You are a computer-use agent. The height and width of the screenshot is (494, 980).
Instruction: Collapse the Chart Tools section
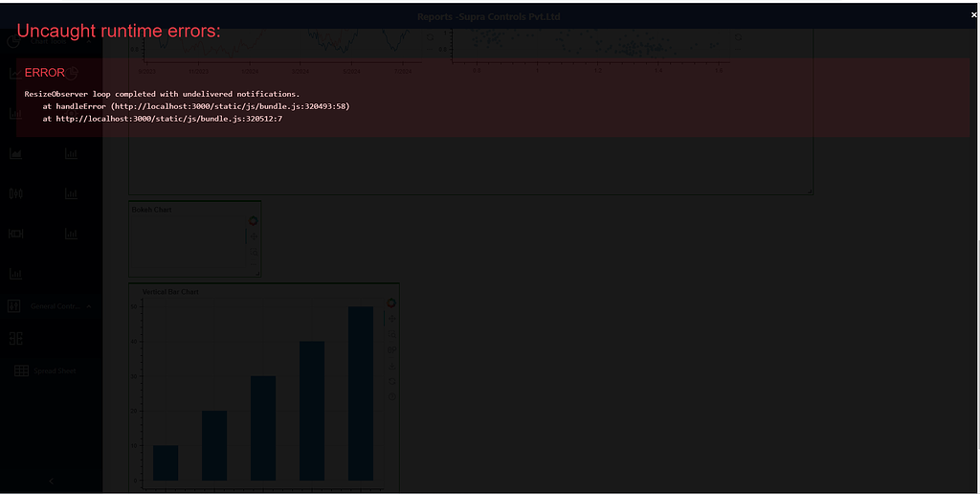(x=89, y=41)
